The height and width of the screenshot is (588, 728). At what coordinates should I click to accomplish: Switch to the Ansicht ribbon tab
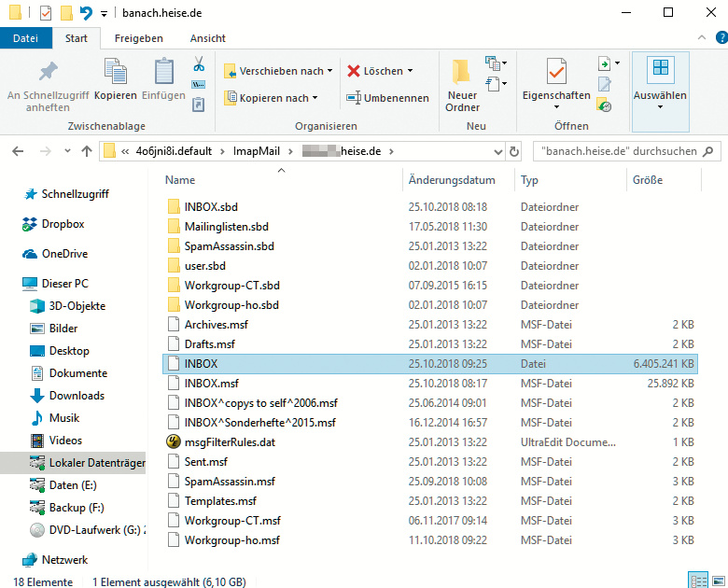pyautogui.click(x=207, y=38)
